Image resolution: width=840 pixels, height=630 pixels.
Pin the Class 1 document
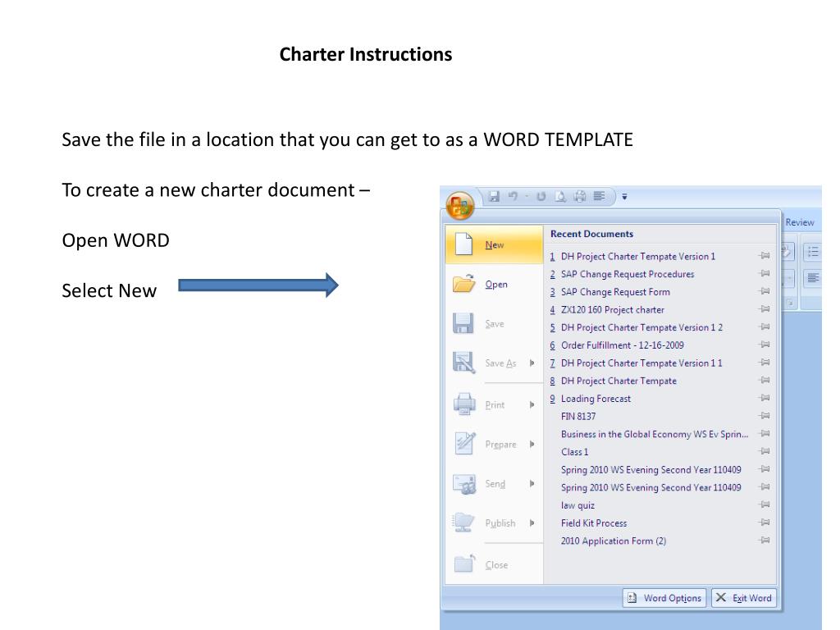click(765, 450)
